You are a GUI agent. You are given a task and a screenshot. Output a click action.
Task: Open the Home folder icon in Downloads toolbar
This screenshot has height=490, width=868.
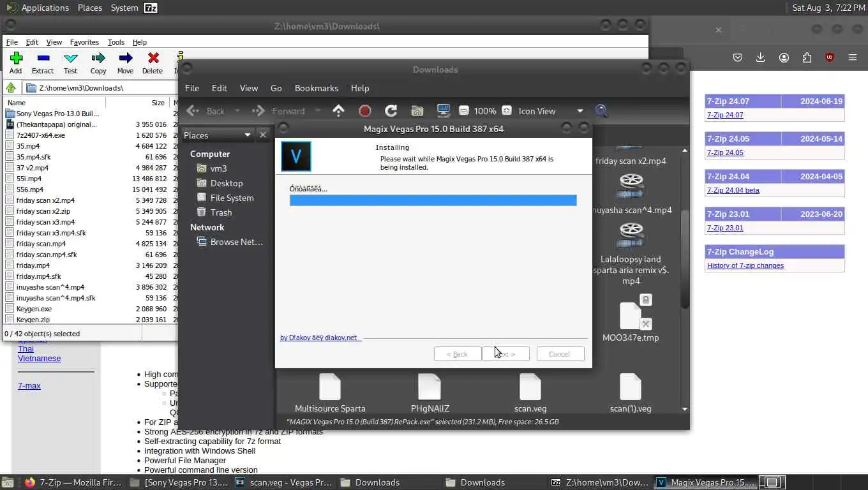pos(417,111)
